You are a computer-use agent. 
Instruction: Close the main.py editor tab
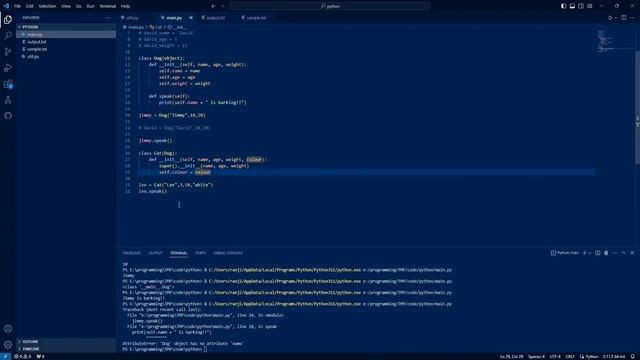click(191, 18)
